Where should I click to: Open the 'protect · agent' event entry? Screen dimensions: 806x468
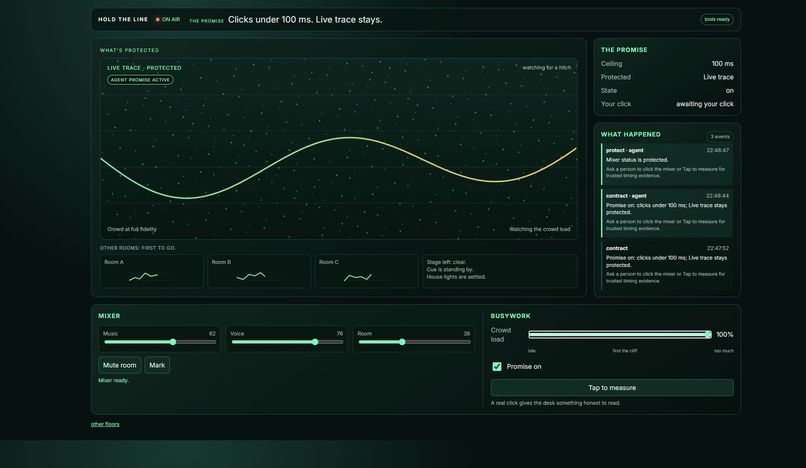(x=667, y=164)
